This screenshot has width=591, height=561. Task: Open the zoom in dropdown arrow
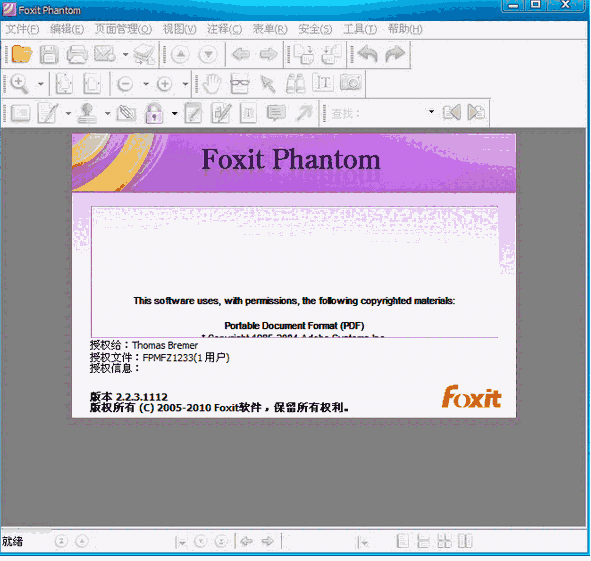point(185,84)
